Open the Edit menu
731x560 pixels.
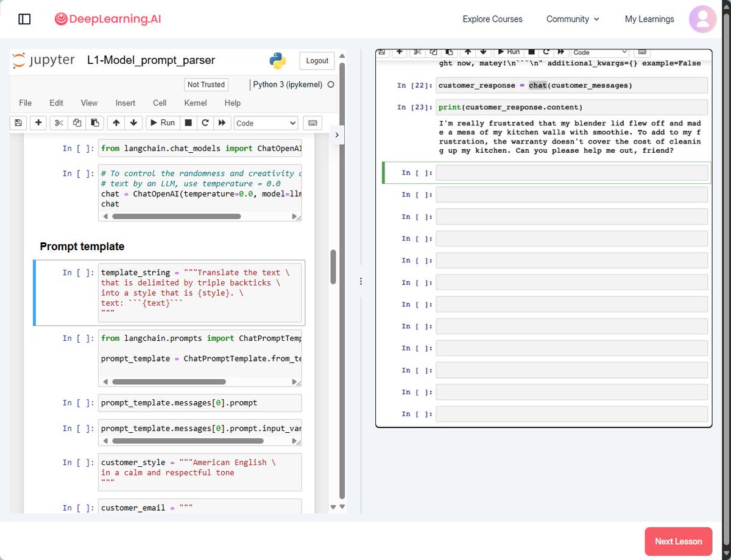click(57, 103)
